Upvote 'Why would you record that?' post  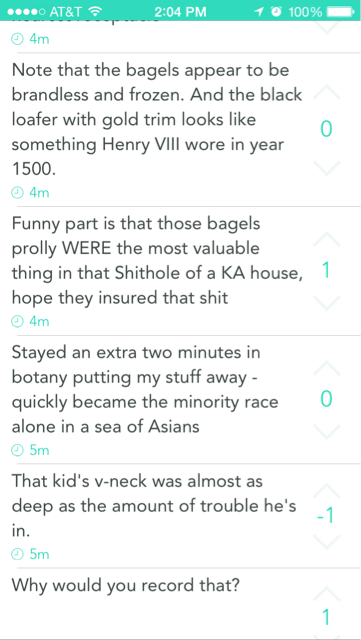pos(326,593)
